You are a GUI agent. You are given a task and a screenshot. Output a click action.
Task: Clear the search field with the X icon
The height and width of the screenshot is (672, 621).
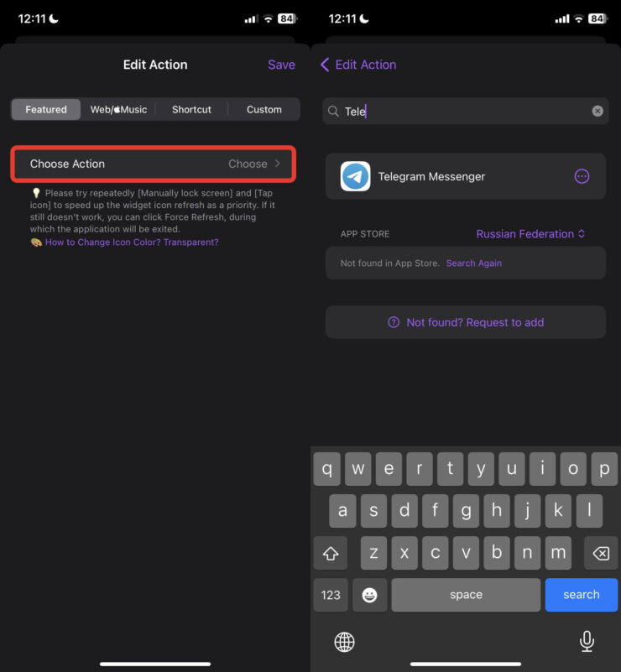598,111
